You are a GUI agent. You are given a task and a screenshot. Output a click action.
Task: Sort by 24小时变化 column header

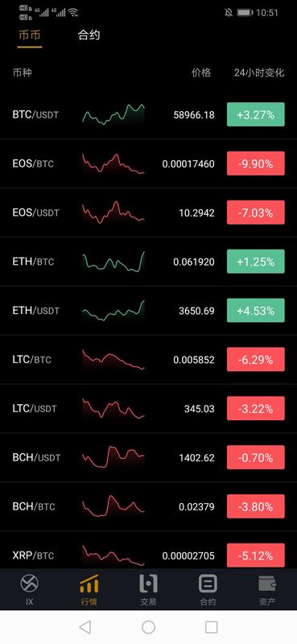point(259,73)
